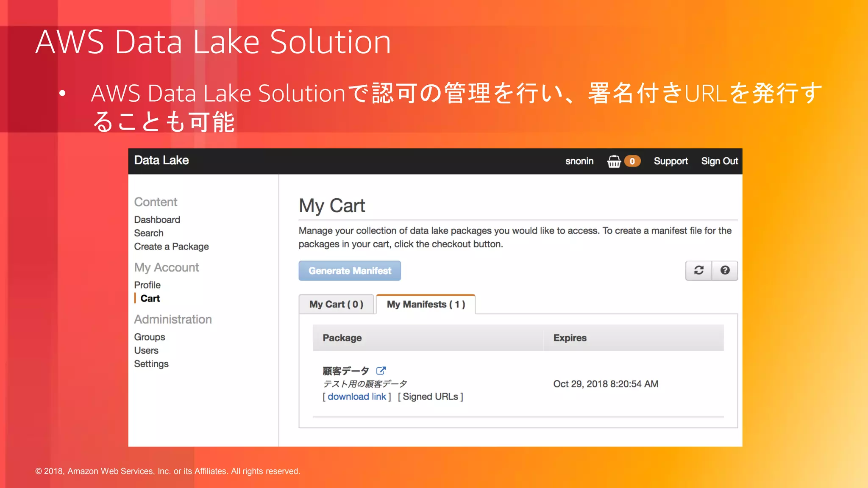Open the Profile page
Viewport: 868px width, 488px height.
click(147, 285)
